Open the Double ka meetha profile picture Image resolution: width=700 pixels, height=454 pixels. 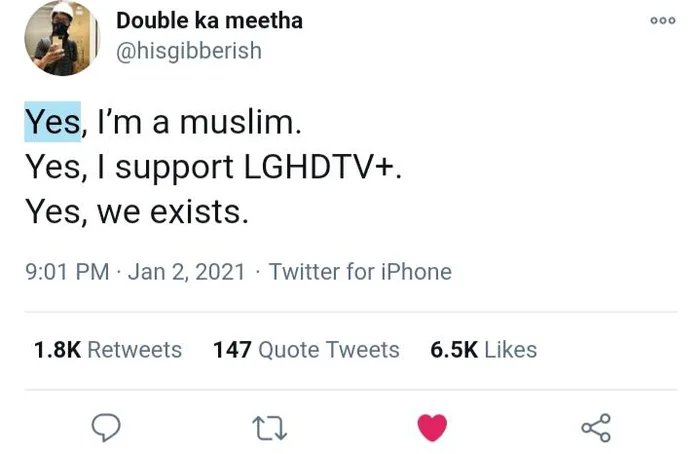click(61, 37)
